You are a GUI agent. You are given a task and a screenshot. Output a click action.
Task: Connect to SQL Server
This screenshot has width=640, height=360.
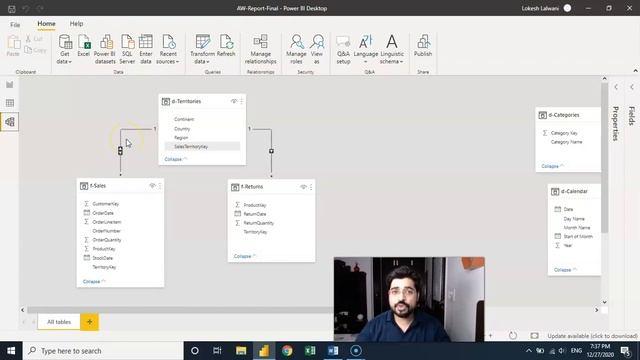tap(127, 49)
